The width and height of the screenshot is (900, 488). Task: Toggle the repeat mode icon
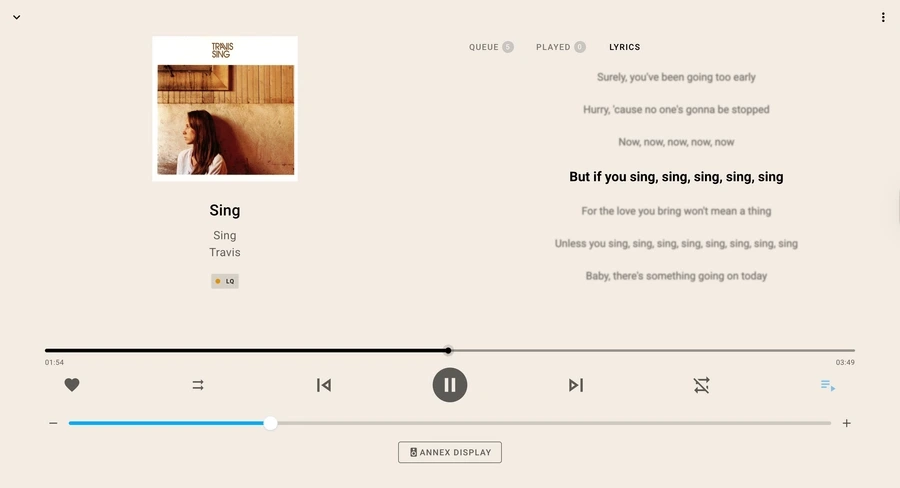197,385
